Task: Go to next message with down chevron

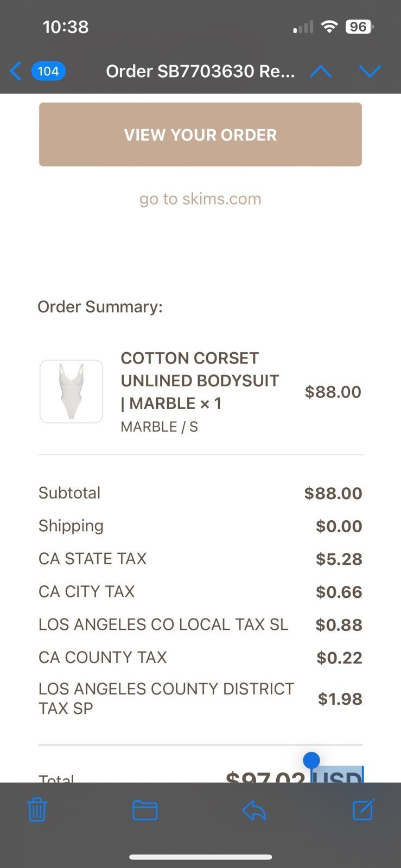Action: coord(370,72)
